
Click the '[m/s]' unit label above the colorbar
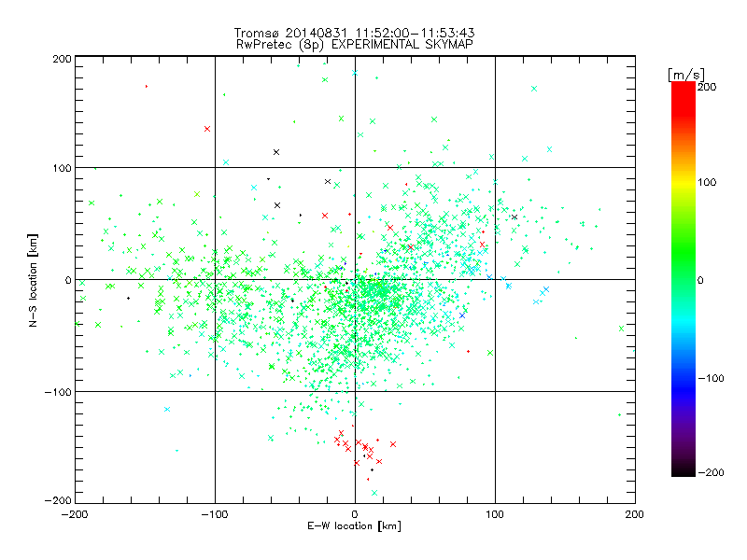pos(685,75)
